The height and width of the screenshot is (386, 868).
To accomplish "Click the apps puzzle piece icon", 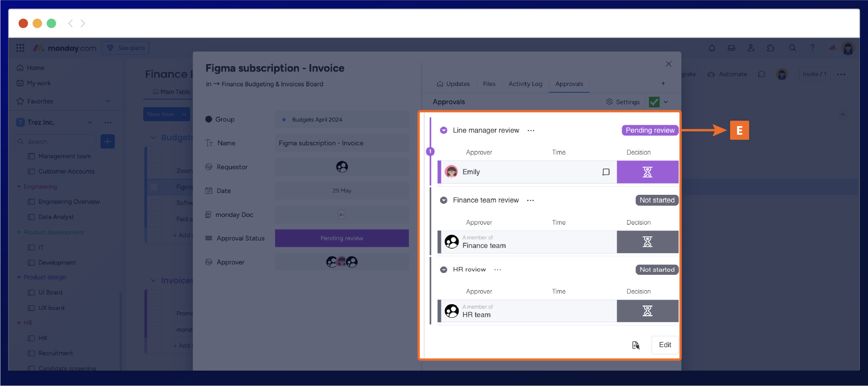I will pos(771,48).
